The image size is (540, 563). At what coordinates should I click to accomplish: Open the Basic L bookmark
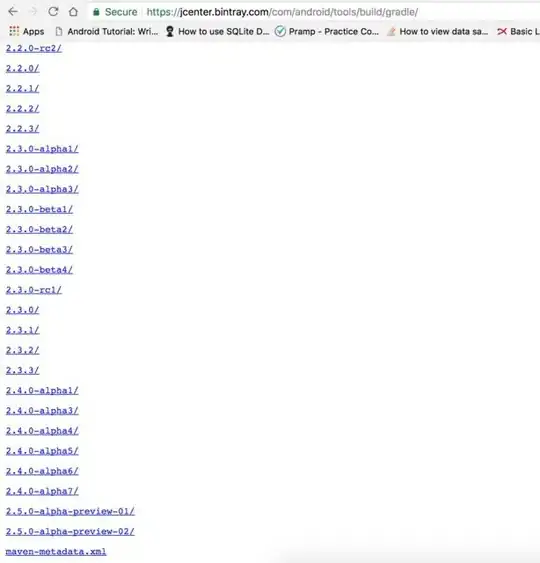[518, 32]
